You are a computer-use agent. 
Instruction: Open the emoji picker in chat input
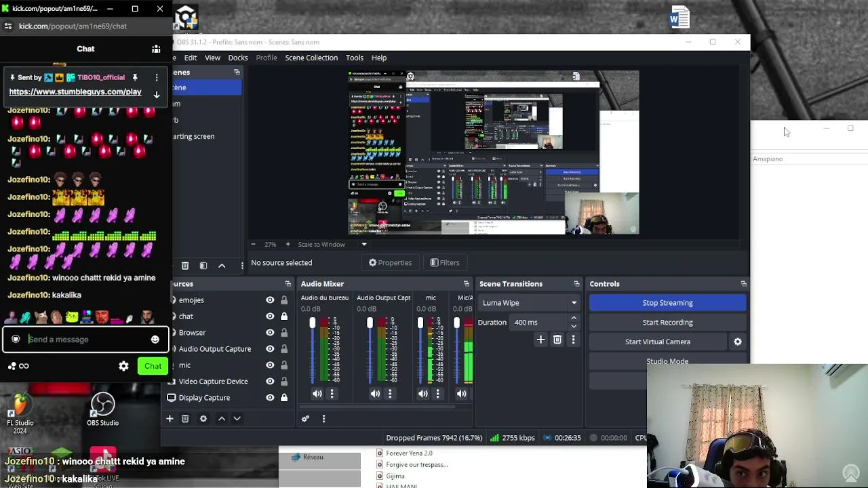point(155,340)
